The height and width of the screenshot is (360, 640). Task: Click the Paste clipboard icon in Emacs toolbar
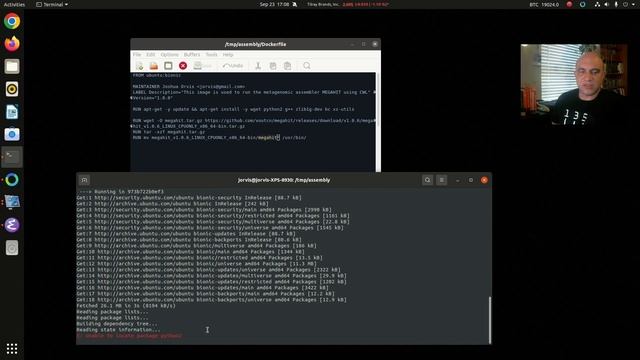pos(287,66)
